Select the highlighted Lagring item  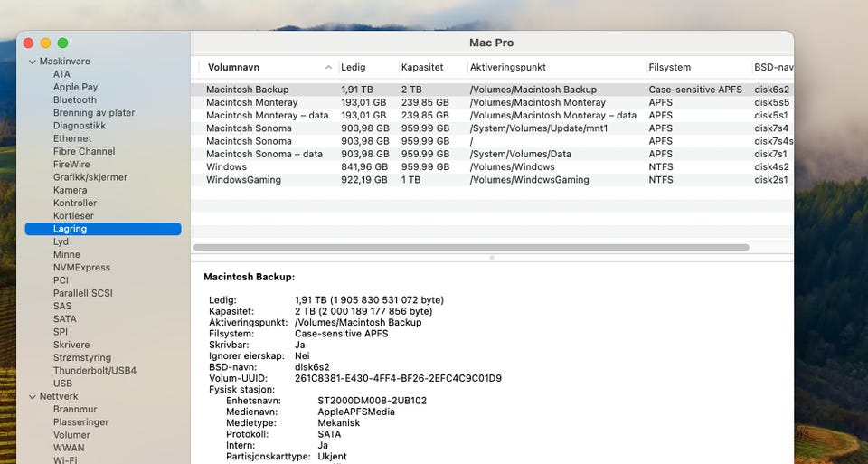point(103,229)
